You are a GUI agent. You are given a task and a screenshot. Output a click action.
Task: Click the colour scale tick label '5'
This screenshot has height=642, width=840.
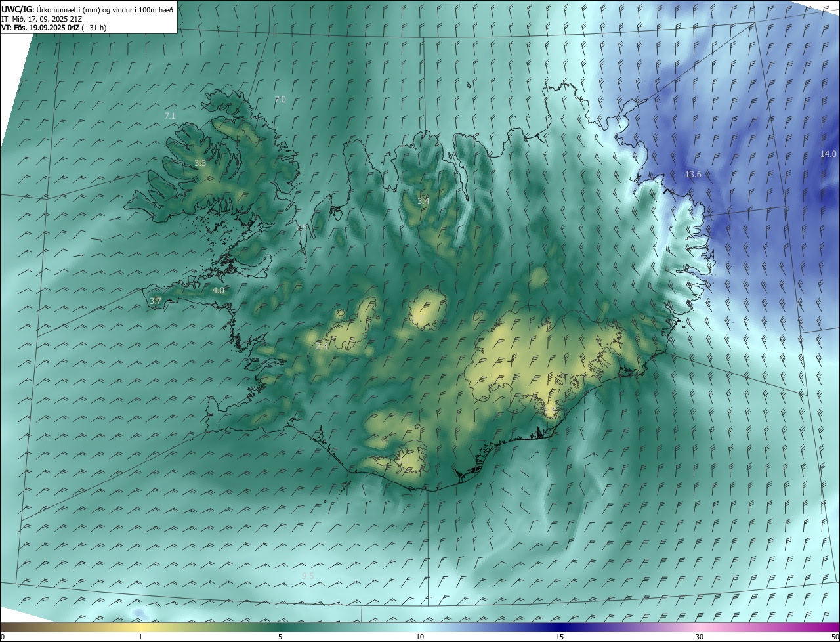280,637
